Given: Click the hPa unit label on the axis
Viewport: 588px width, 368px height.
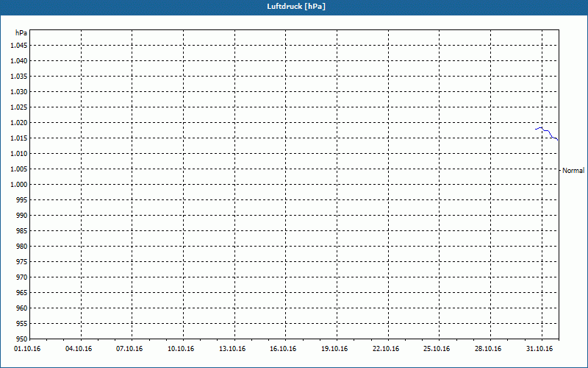Looking at the screenshot, I should point(21,33).
